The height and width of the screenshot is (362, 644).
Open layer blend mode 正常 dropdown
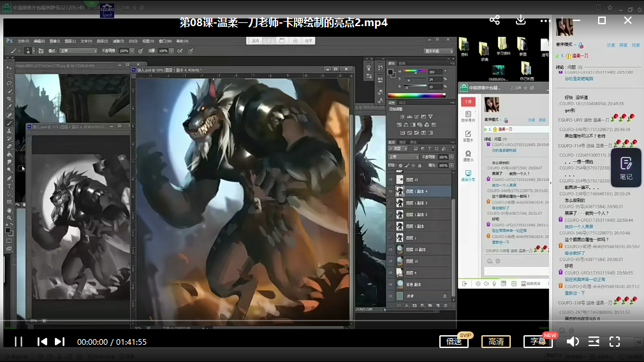tap(404, 157)
